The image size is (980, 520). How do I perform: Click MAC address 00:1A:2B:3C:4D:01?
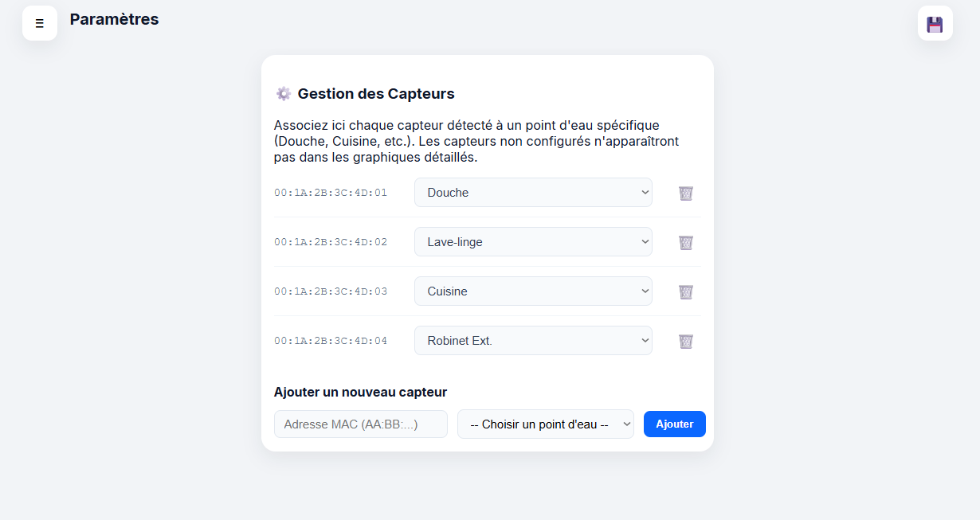(x=331, y=193)
